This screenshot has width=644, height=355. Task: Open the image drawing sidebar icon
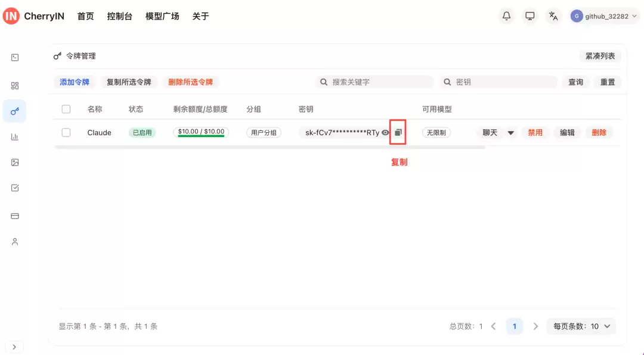(x=15, y=163)
